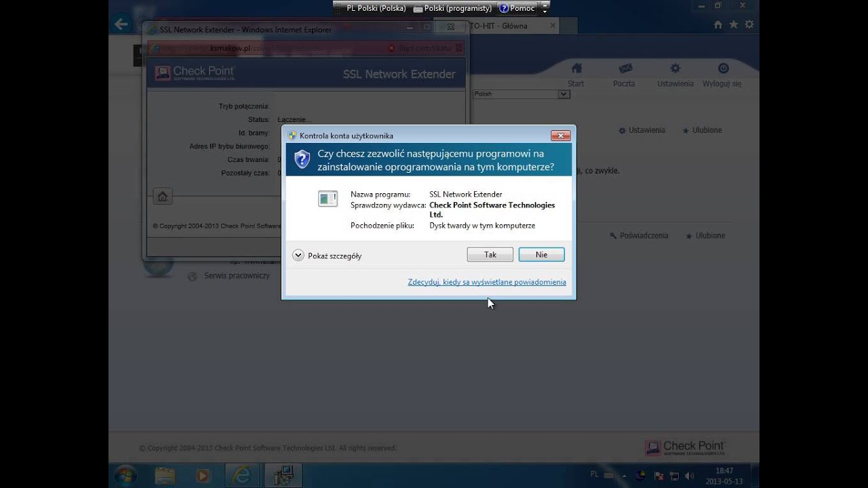Screen dimensions: 868x488
Task: Click the network tray icon
Action: 675,476
